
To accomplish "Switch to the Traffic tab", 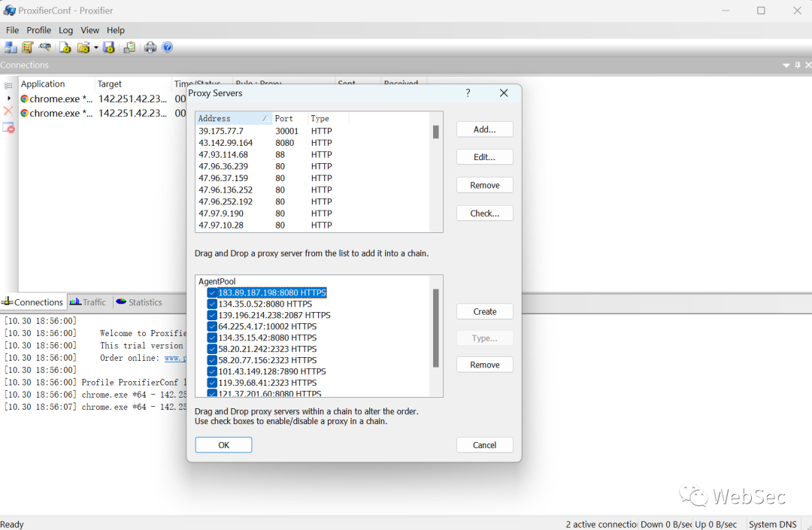I will [x=88, y=302].
